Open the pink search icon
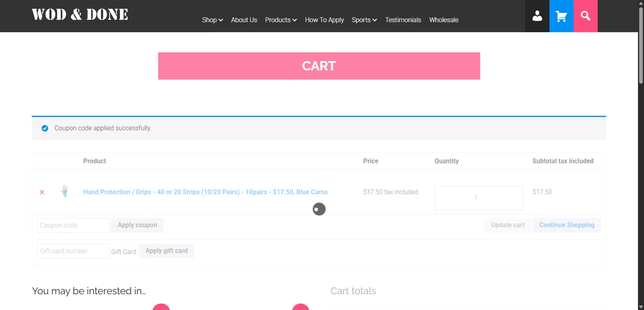Image resolution: width=644 pixels, height=310 pixels. point(586,16)
